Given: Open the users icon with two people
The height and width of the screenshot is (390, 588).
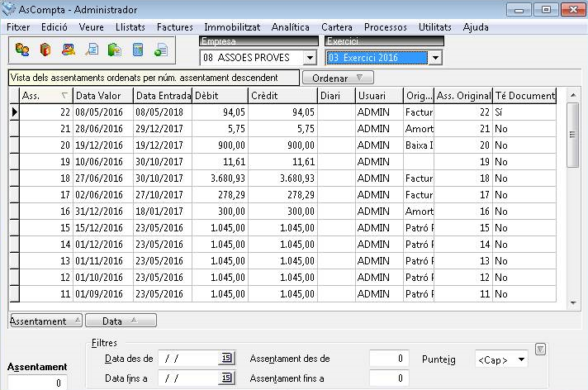Looking at the screenshot, I should click(22, 50).
